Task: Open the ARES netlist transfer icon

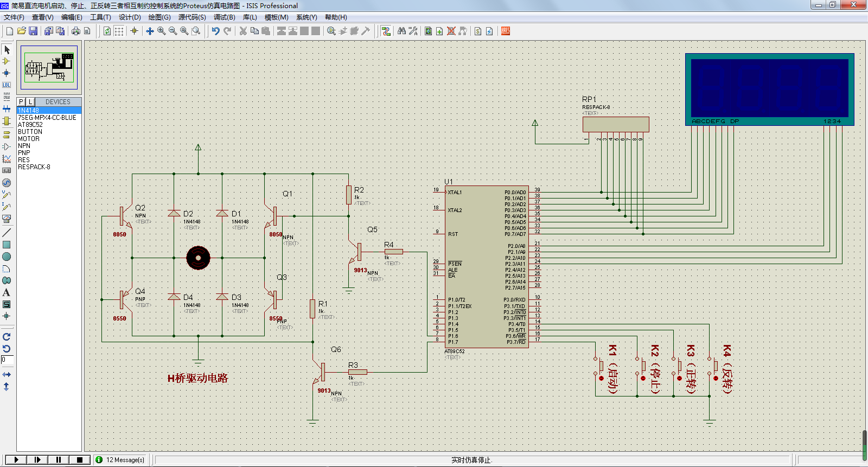Action: pos(506,31)
